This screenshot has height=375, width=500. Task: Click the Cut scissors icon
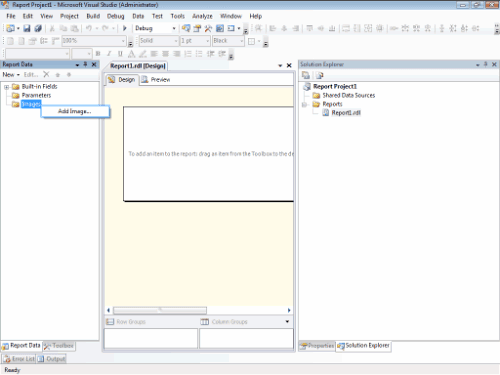52,28
